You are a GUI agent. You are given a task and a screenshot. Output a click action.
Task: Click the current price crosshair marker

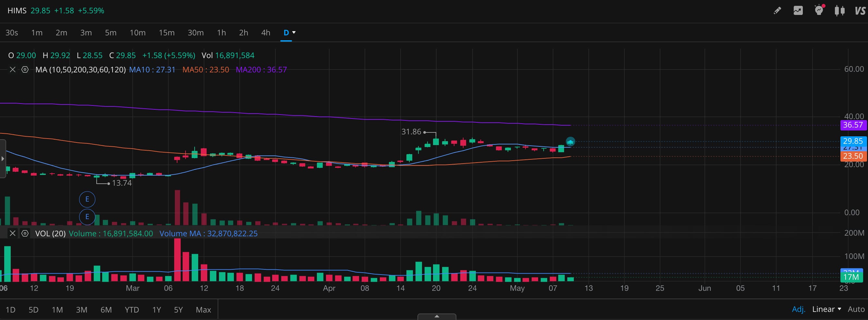click(570, 142)
